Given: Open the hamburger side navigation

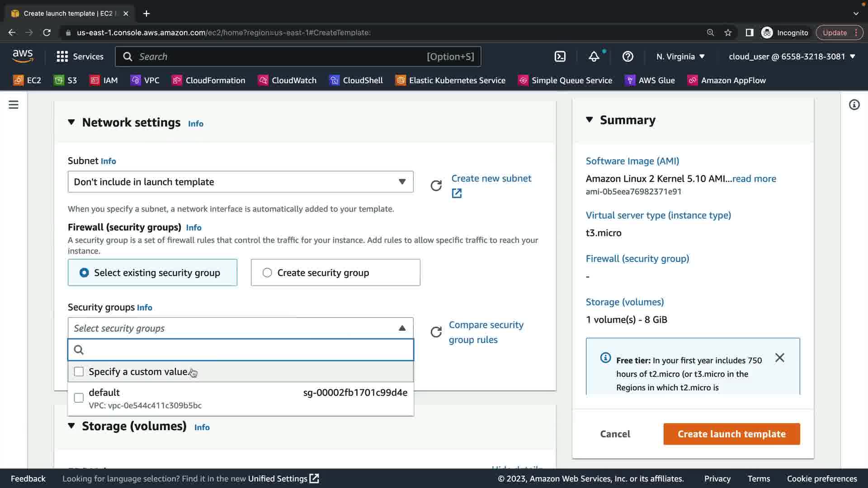Looking at the screenshot, I should (14, 105).
